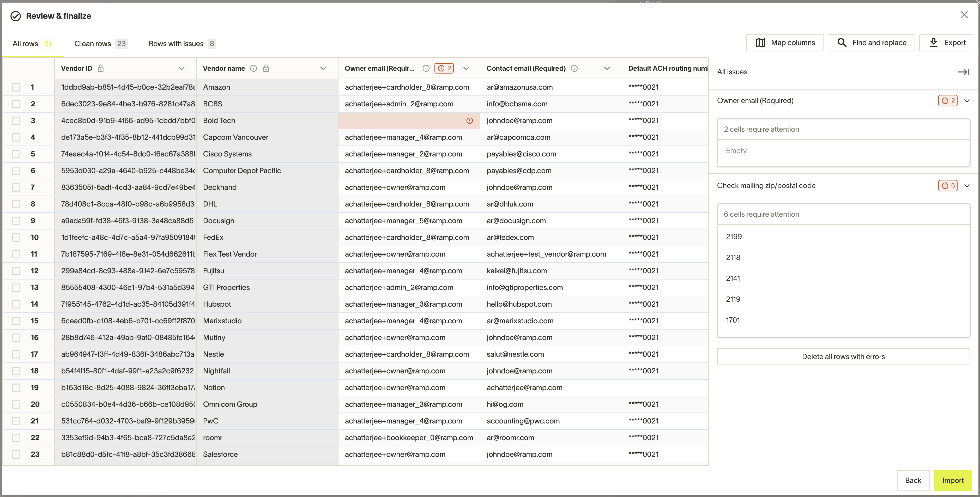Select the checkbox for row 23 Salesforce
Viewport: 980px width, 497px height.
pos(16,454)
